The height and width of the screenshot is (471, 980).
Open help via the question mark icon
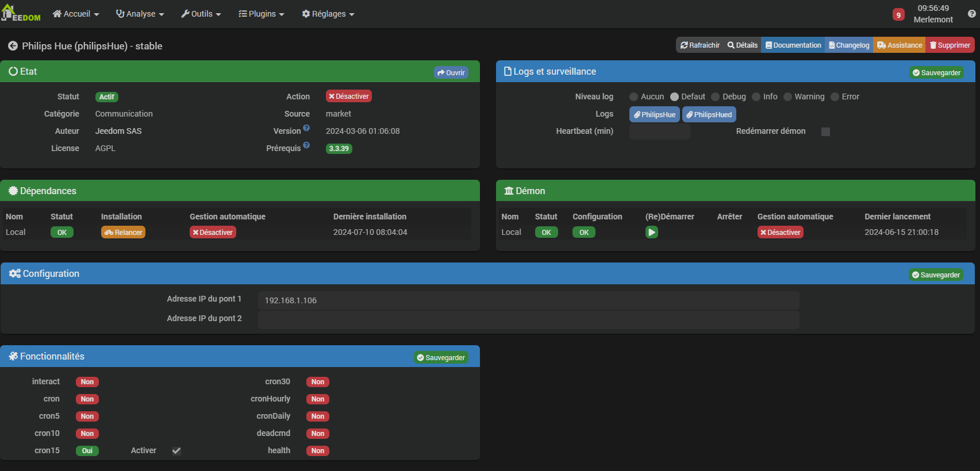(971, 14)
